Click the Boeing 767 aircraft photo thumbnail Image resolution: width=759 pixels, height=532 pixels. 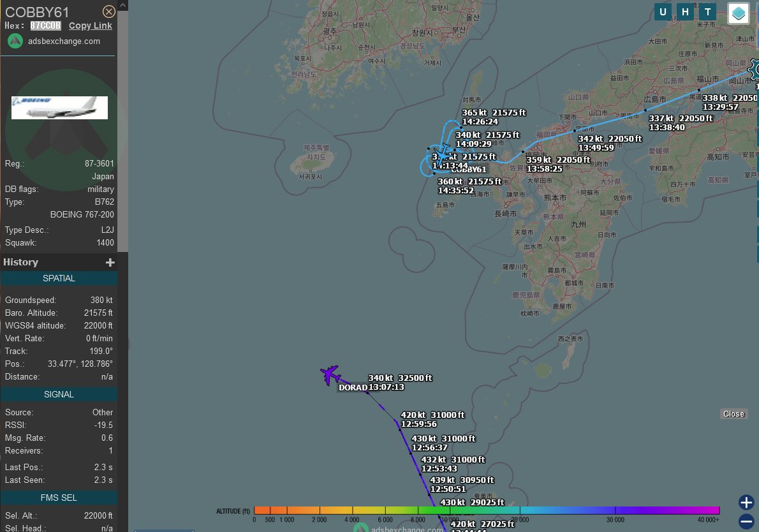point(59,107)
